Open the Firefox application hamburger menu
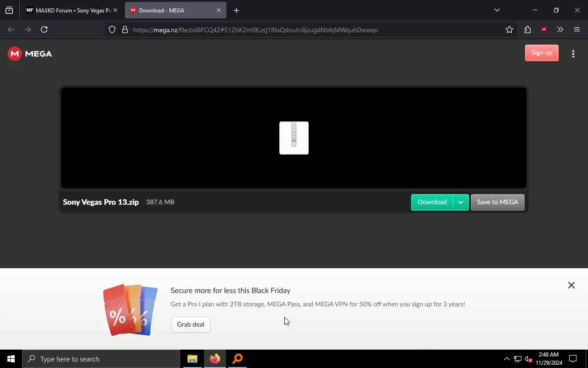This screenshot has height=368, width=588. (577, 29)
